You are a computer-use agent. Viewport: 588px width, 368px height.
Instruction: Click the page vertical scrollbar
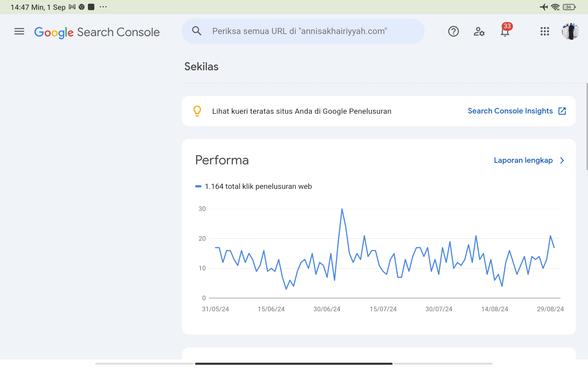[587, 126]
